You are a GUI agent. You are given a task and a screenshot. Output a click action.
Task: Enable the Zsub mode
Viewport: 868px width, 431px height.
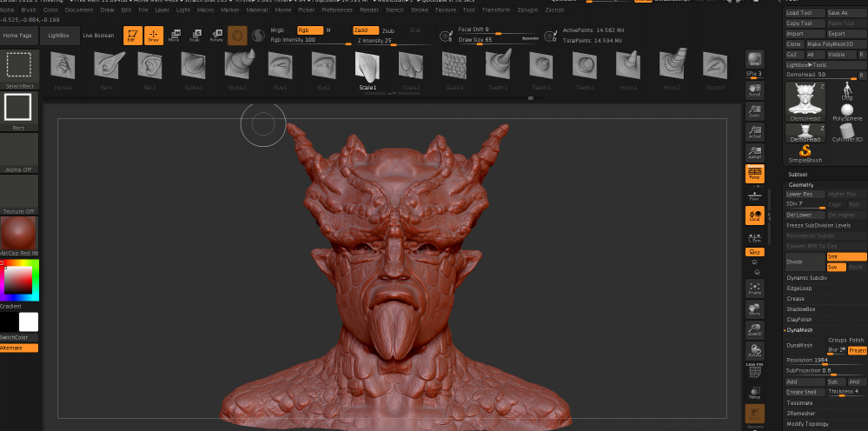[388, 30]
